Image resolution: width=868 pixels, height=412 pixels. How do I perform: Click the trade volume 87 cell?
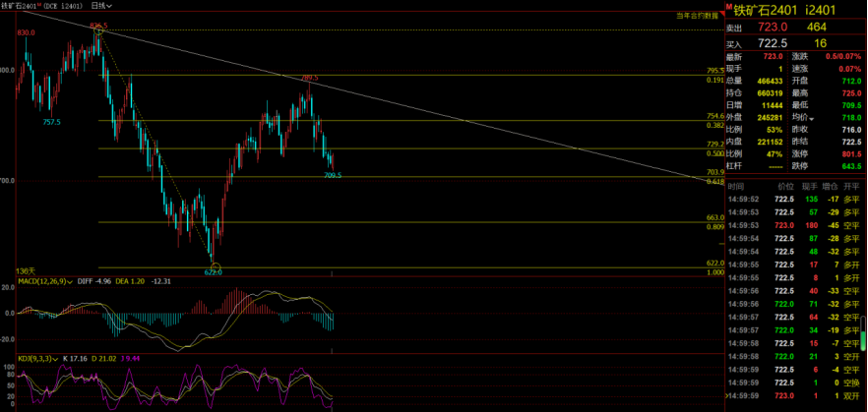(813, 238)
